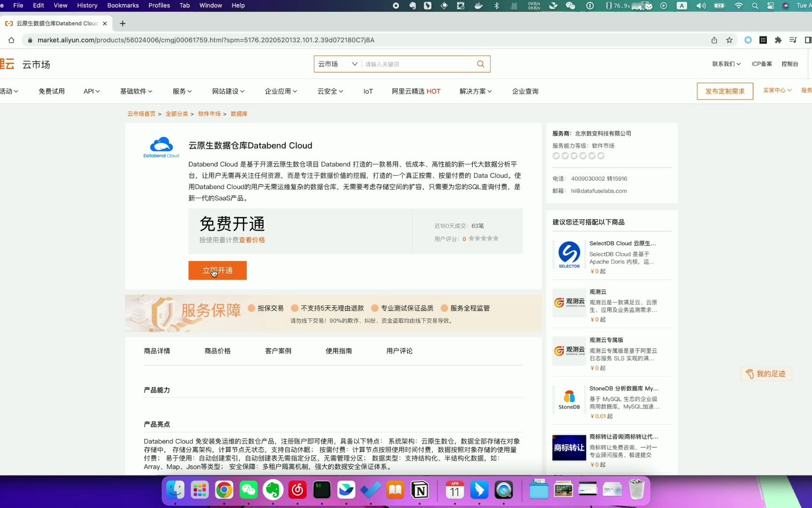
Task: Toggle Chrome side panel icon
Action: 808,40
